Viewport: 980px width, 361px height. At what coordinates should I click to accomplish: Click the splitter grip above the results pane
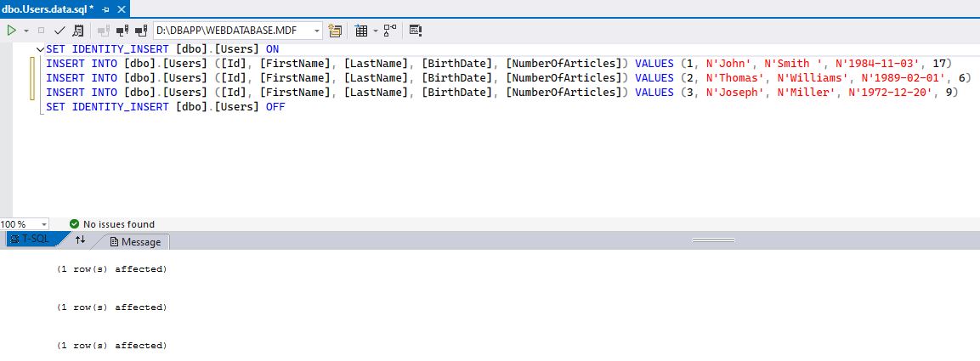pos(712,240)
